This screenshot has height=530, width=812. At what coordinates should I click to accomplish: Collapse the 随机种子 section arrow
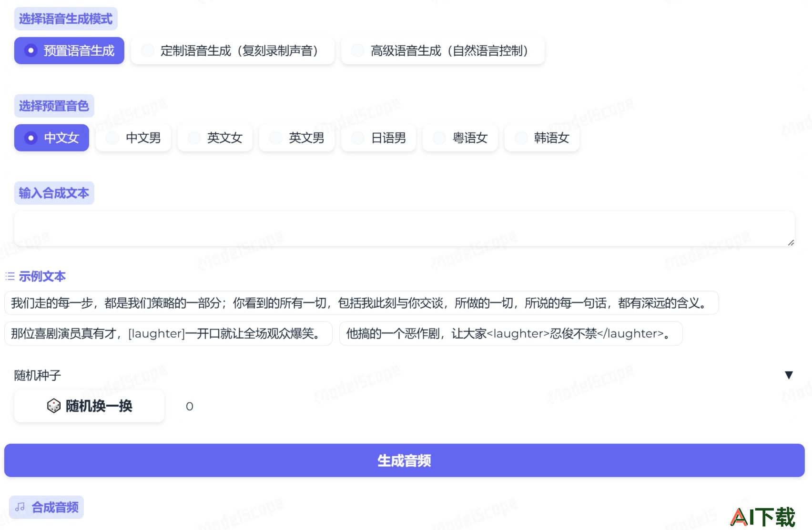click(789, 375)
